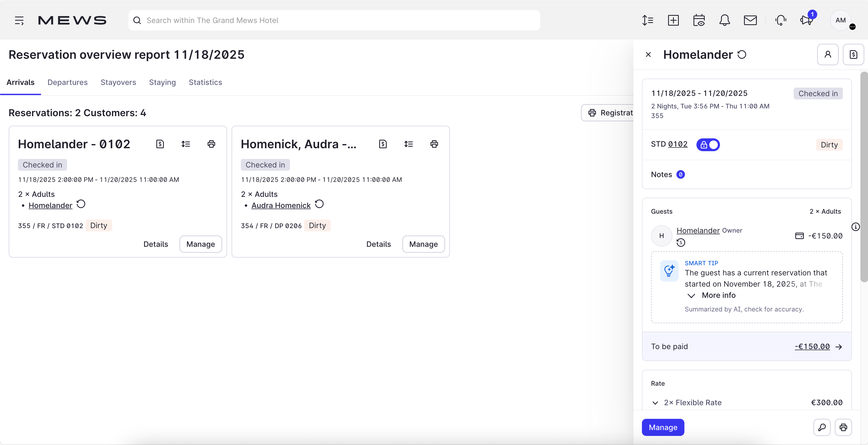
Task: Open announcements megaphone icon
Action: click(806, 20)
